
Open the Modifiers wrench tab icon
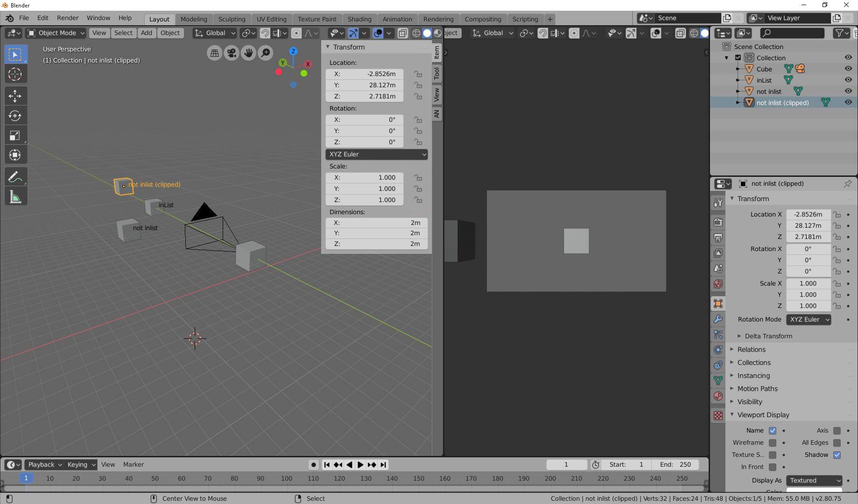[718, 319]
